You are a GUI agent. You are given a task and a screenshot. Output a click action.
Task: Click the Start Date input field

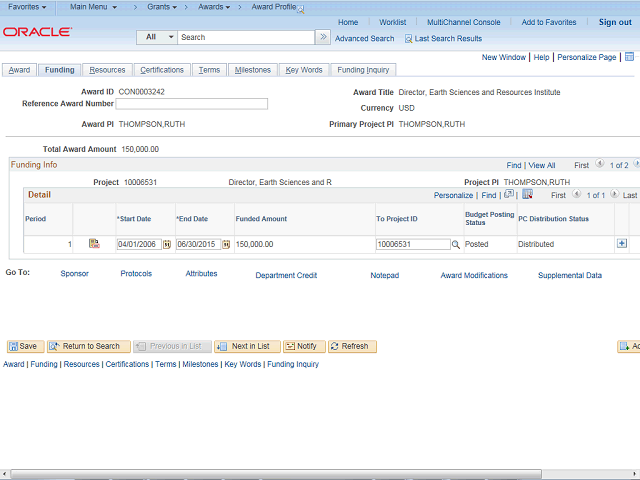[139, 244]
